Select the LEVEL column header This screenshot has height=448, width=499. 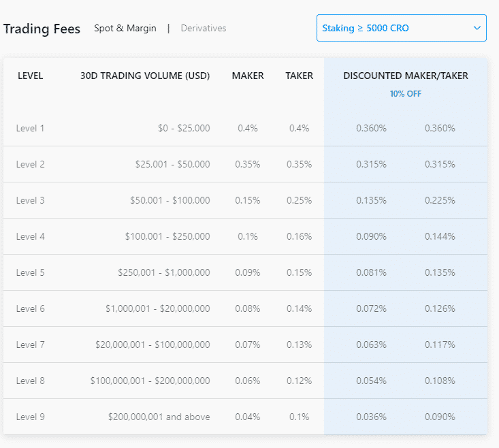pos(30,76)
